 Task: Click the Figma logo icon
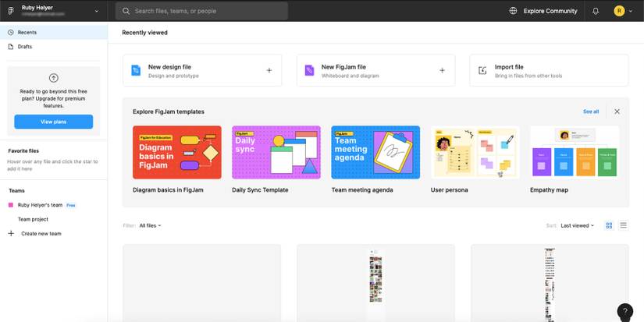tap(11, 11)
